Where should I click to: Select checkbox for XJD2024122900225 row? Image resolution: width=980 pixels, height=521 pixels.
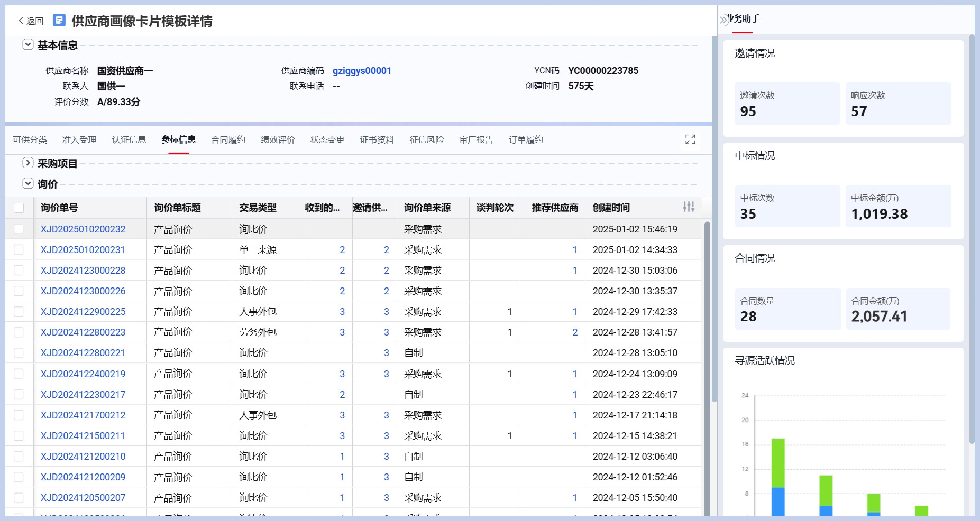pyautogui.click(x=19, y=312)
